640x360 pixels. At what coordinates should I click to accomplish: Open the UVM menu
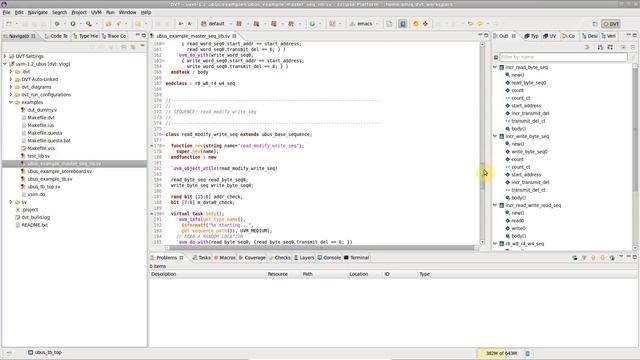coord(96,12)
